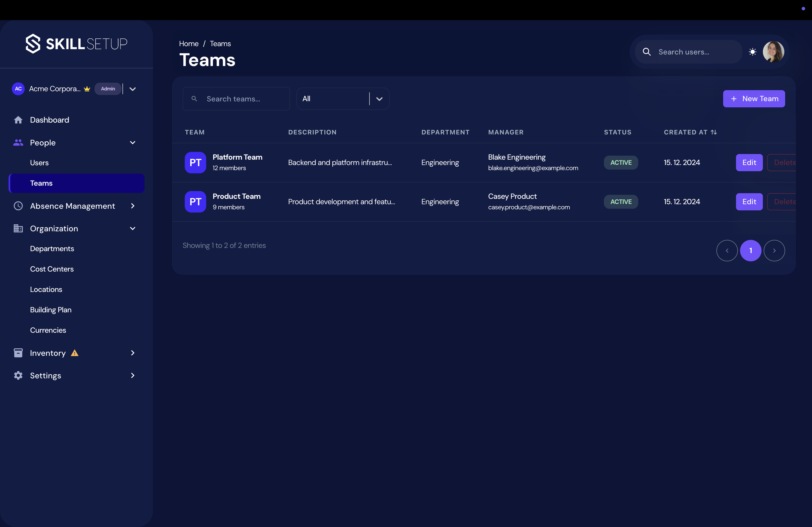Open the Teams sidebar entry
812x527 pixels.
[x=41, y=183]
